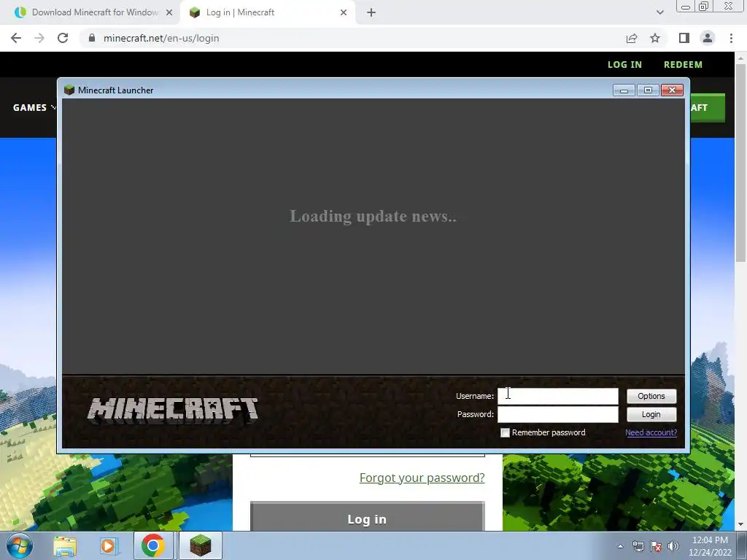Open Chrome side panel icon
Screen dimensions: 747x560
[x=684, y=38]
